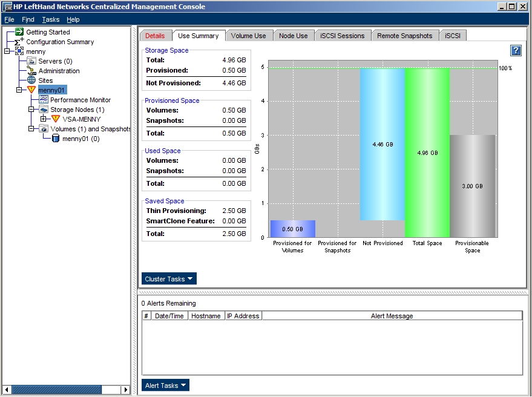Click the Performance Monitor chart icon
The width and height of the screenshot is (532, 397).
[x=44, y=99]
